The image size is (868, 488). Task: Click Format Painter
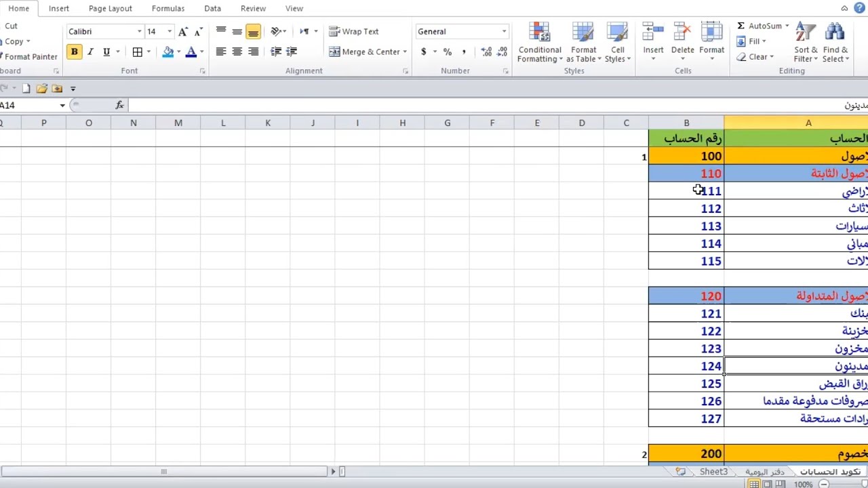[31, 57]
